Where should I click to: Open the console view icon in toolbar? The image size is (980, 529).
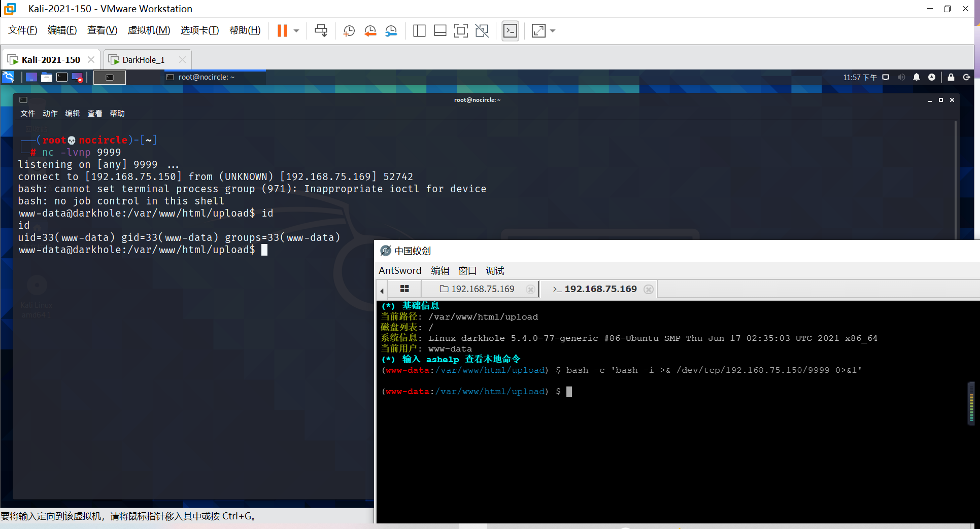tap(510, 31)
